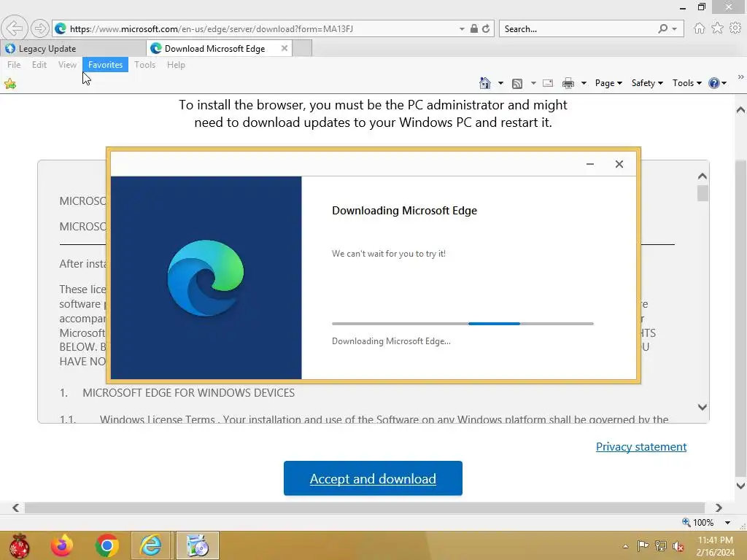Click the browser Forward arrow button
This screenshot has width=747, height=560.
point(40,28)
